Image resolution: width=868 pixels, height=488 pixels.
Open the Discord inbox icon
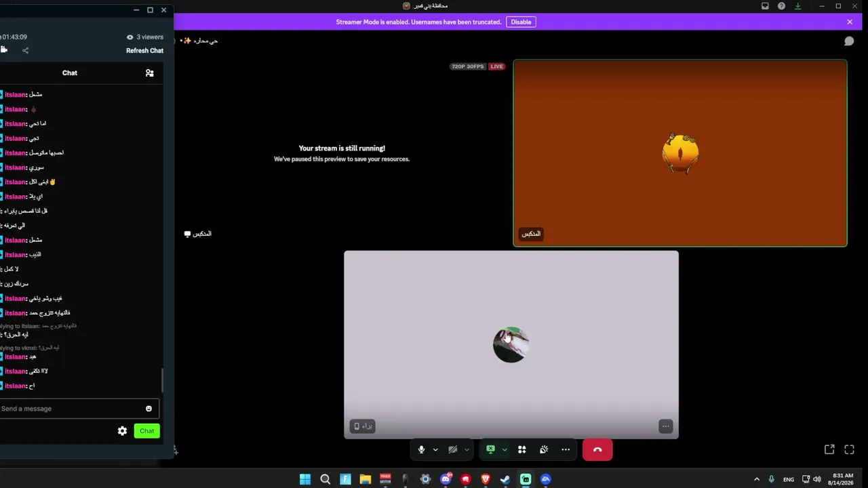(765, 6)
